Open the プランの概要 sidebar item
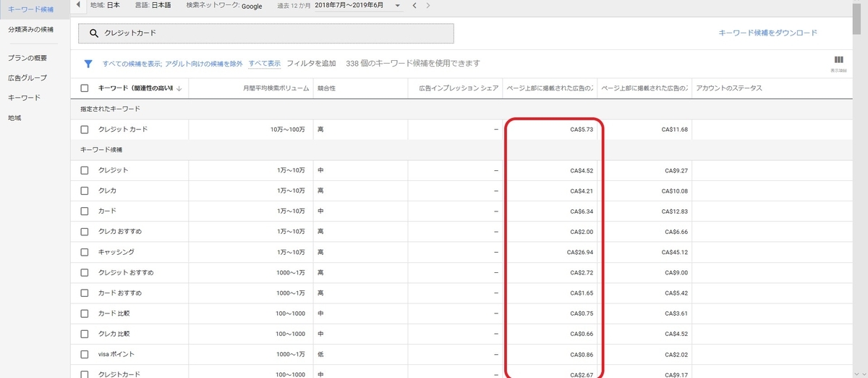This screenshot has height=378, width=868. click(x=27, y=57)
